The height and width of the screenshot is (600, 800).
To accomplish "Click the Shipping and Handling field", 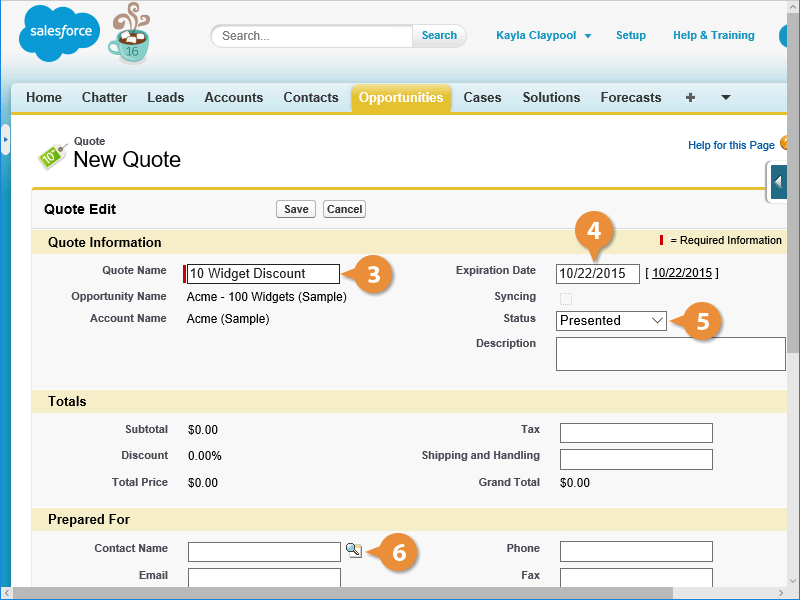I will 636,459.
